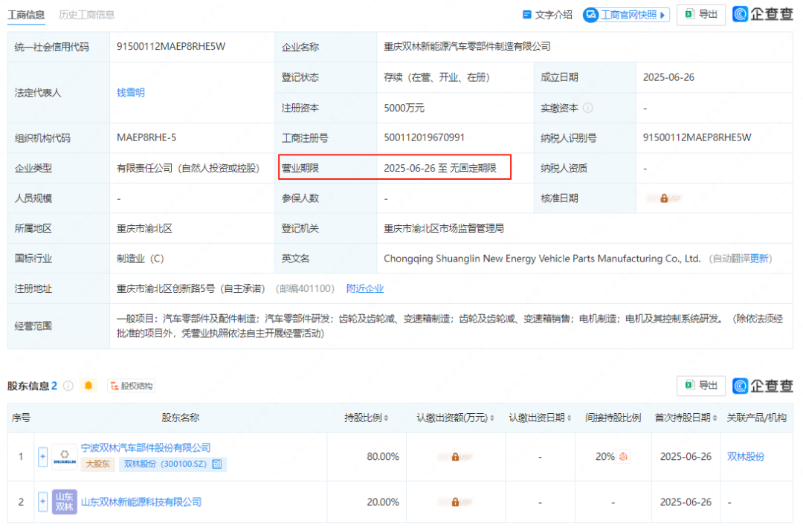Switch to the 历史工商信息 tab
Image resolution: width=803 pixels, height=532 pixels.
87,15
